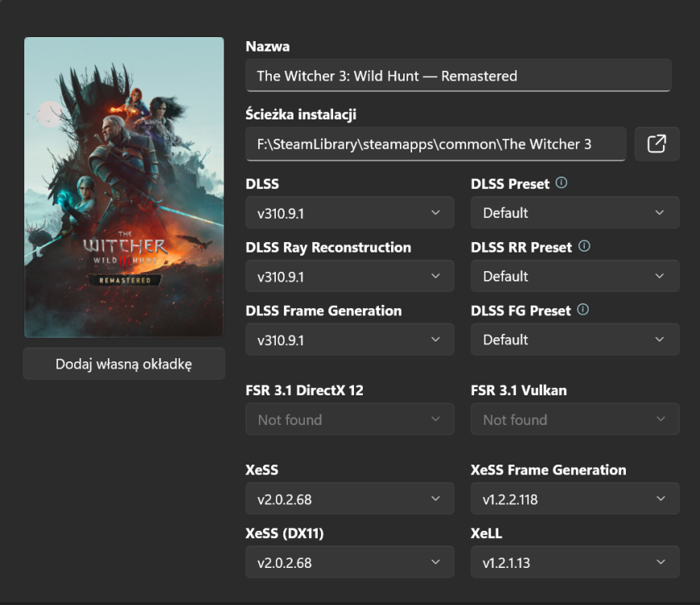Show info about DLSS Preset
700x605 pixels.
(x=561, y=182)
